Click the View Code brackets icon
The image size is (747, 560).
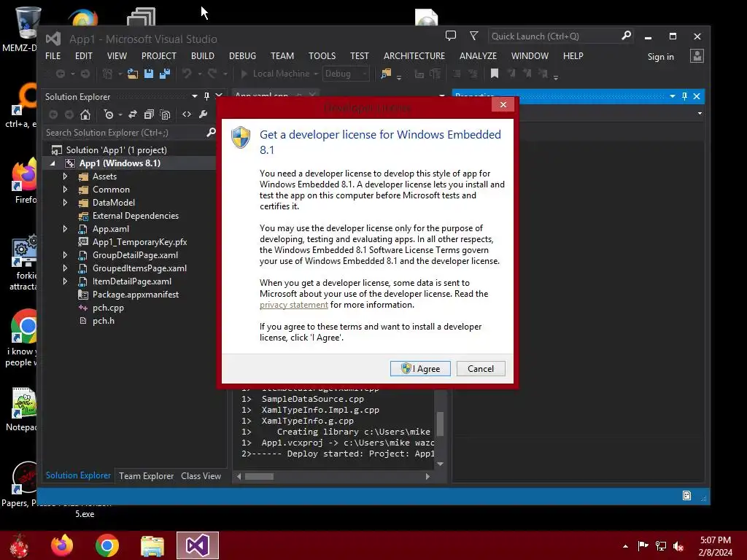tap(187, 114)
